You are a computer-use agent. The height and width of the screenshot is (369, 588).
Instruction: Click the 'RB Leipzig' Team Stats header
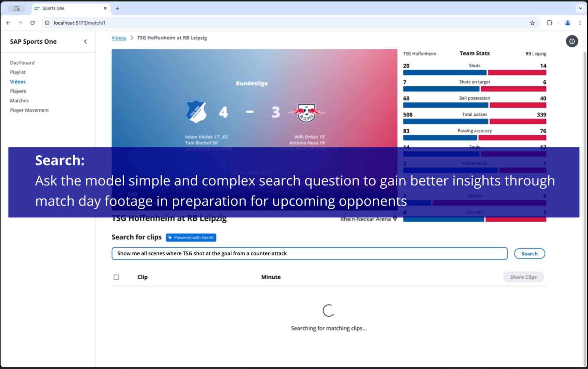(536, 54)
